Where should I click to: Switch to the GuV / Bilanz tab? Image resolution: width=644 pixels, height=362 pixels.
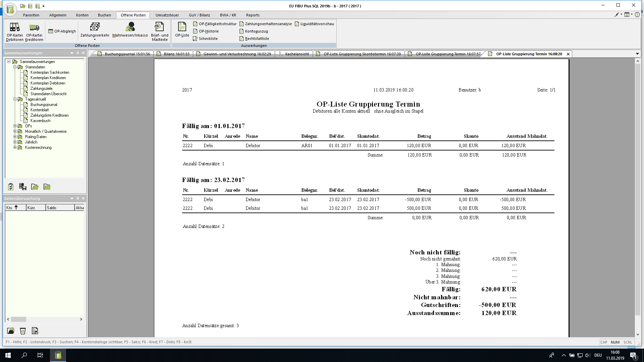pos(199,15)
